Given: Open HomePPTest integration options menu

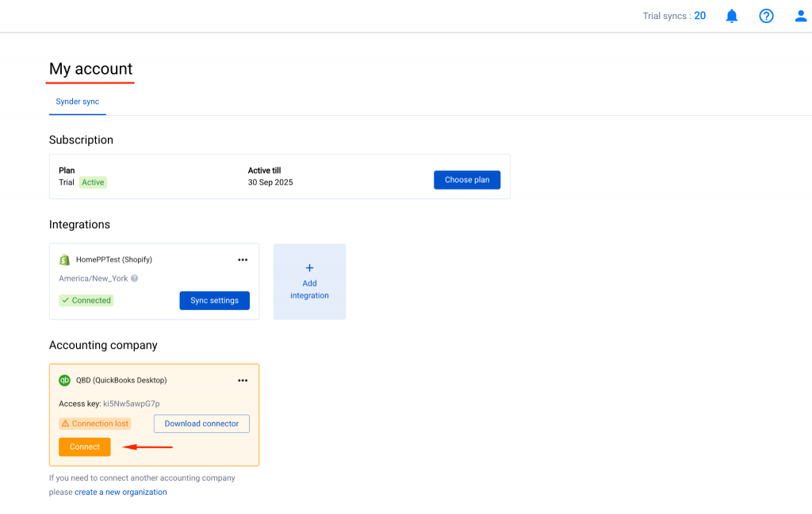Looking at the screenshot, I should click(243, 259).
